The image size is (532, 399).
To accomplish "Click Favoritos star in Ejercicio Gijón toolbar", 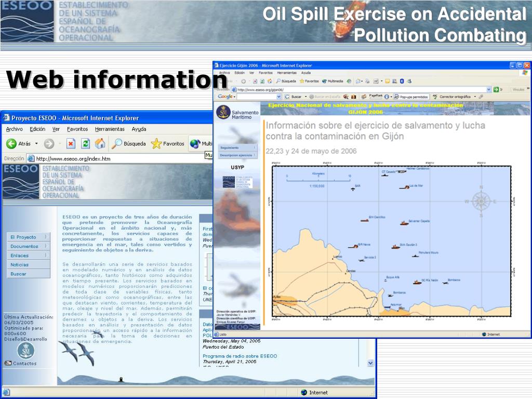I will [309, 82].
